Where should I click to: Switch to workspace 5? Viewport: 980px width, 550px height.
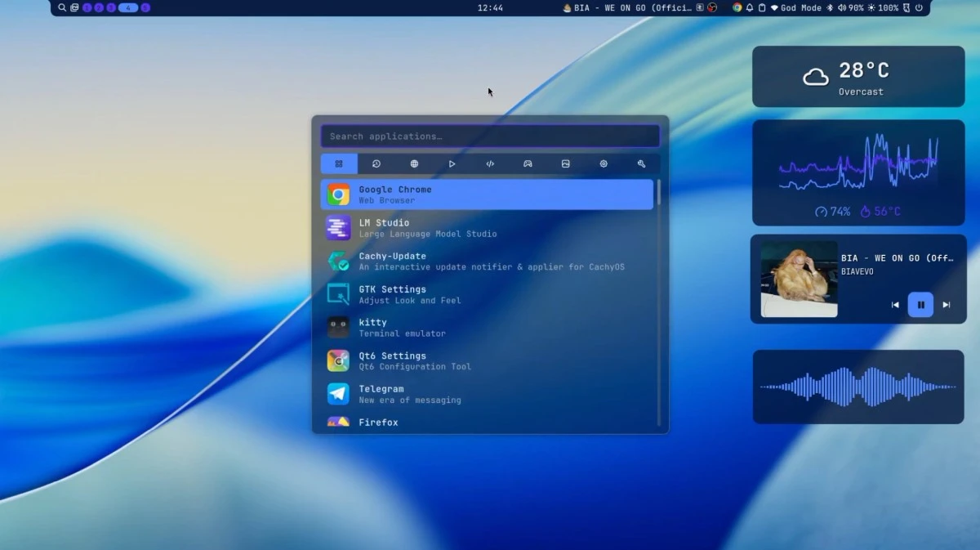point(145,7)
